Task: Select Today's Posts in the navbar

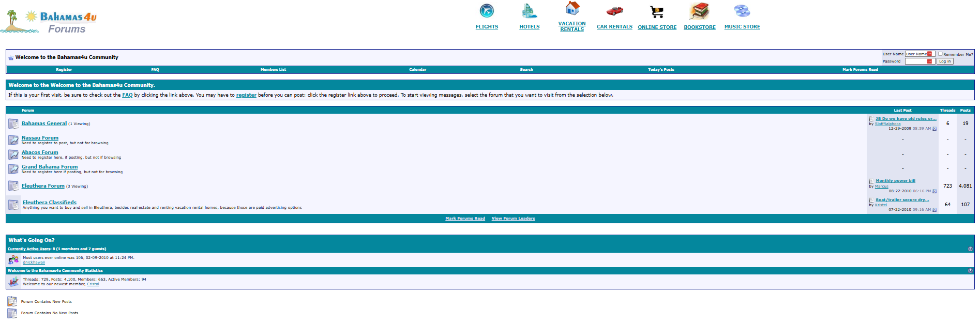Action: point(661,69)
